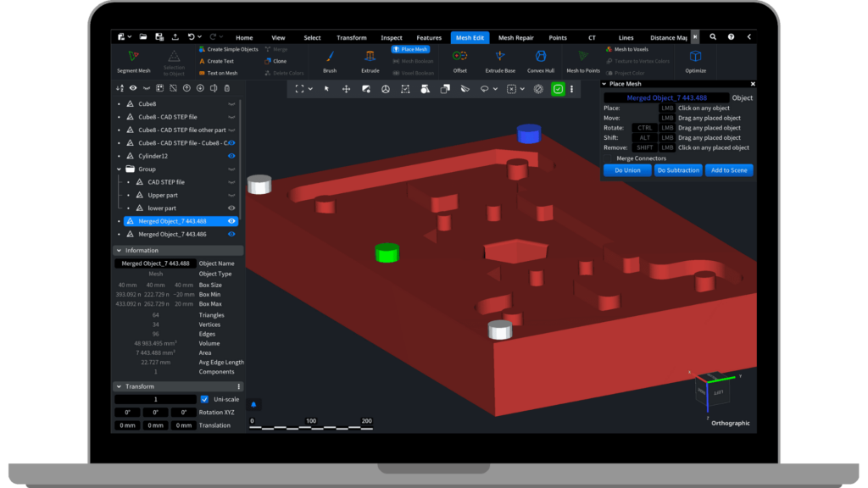Click the Convex Hull tool

coord(540,60)
